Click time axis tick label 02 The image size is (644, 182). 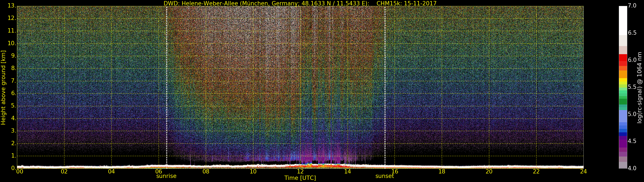click(64, 172)
